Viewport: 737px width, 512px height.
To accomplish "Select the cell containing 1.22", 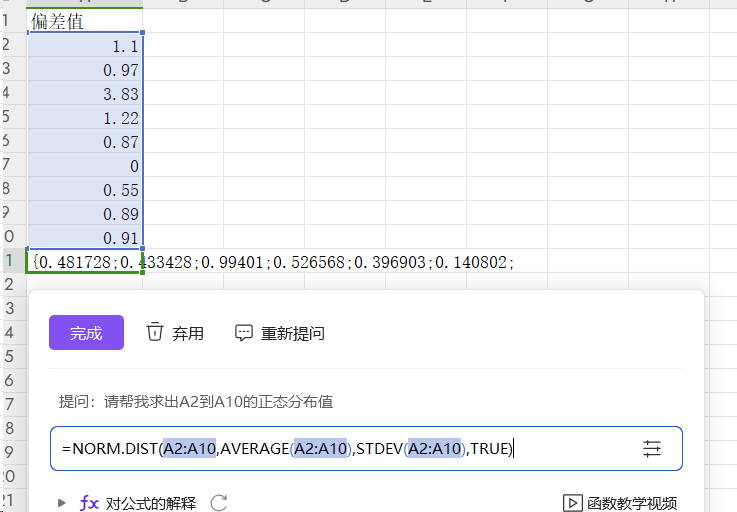I will [85, 117].
